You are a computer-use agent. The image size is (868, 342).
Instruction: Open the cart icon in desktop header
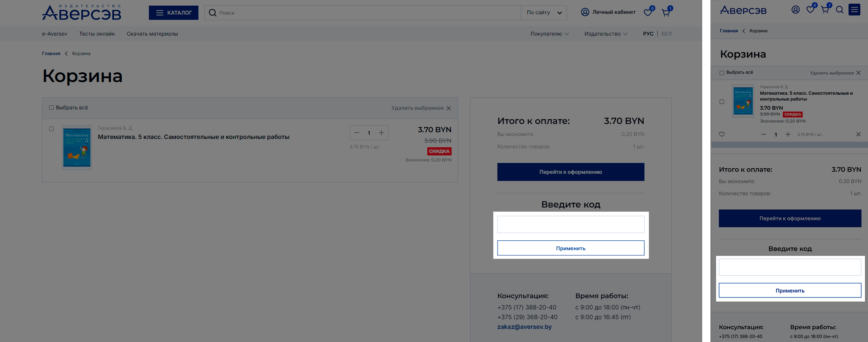(x=666, y=13)
